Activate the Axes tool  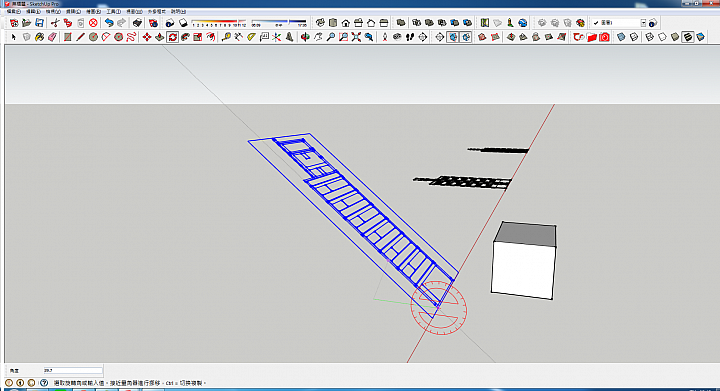(276, 37)
